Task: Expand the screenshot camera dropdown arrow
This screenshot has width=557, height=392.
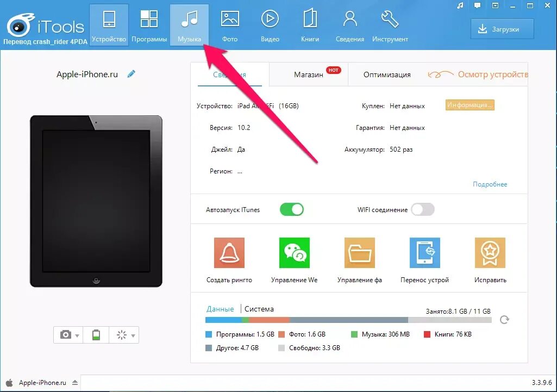Action: pyautogui.click(x=77, y=335)
